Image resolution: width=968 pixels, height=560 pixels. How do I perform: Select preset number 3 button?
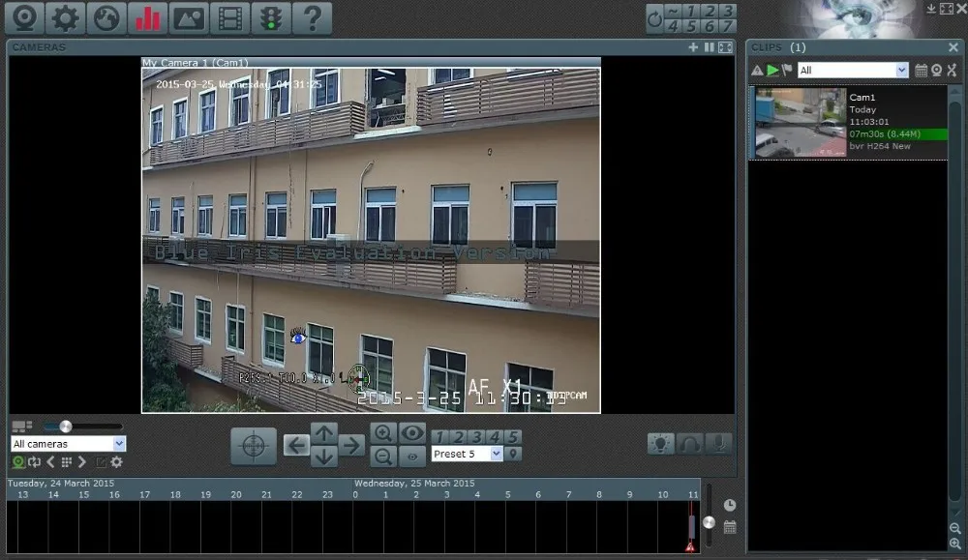[476, 437]
